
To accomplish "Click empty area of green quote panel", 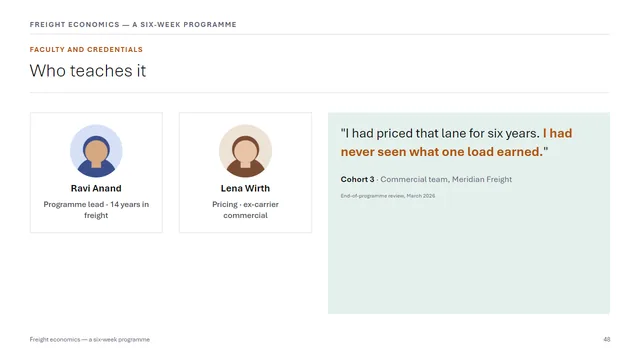I will (469, 261).
